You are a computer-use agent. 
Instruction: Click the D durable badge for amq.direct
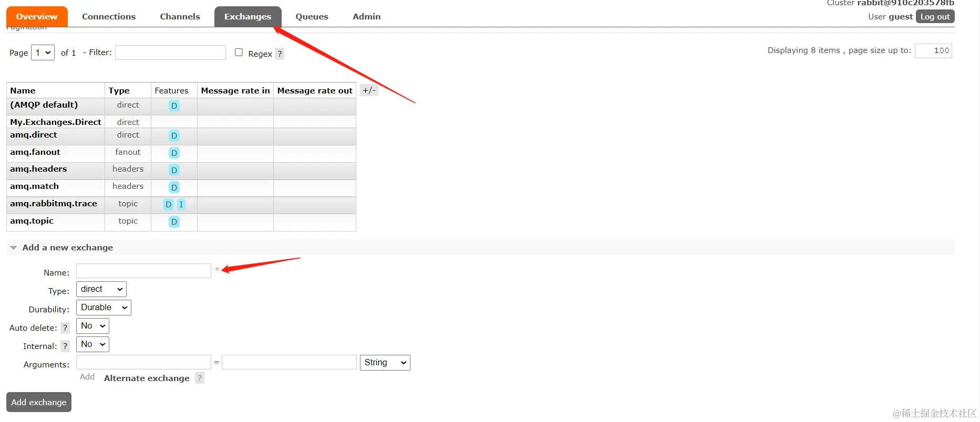click(174, 136)
